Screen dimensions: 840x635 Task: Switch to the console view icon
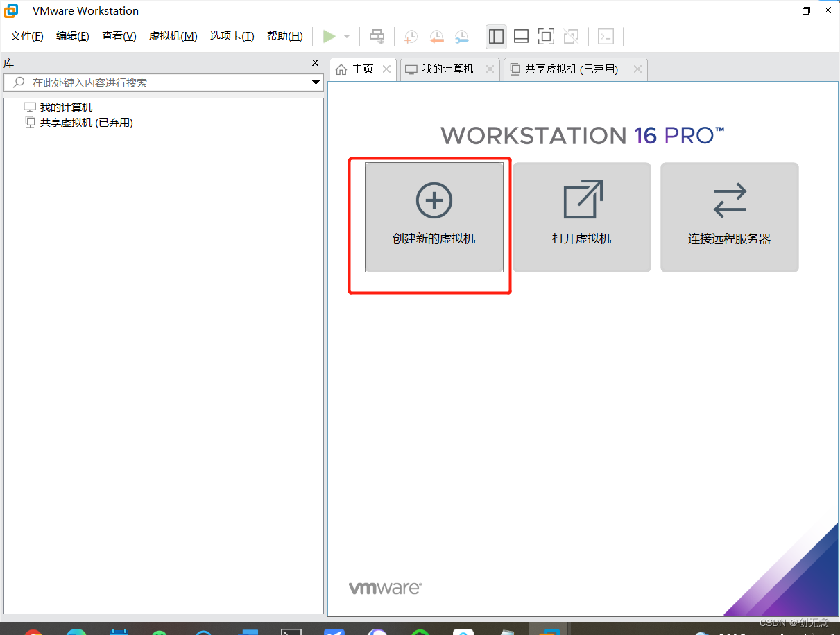(x=606, y=36)
